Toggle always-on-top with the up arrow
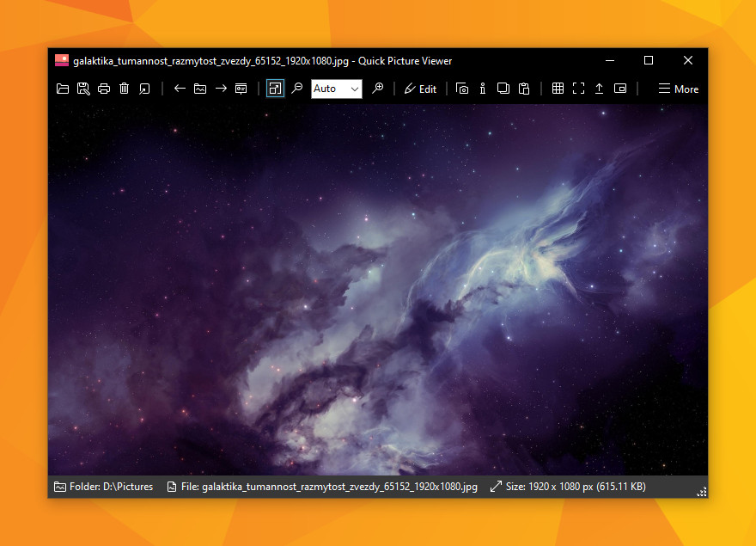Viewport: 756px width, 546px height. point(599,89)
